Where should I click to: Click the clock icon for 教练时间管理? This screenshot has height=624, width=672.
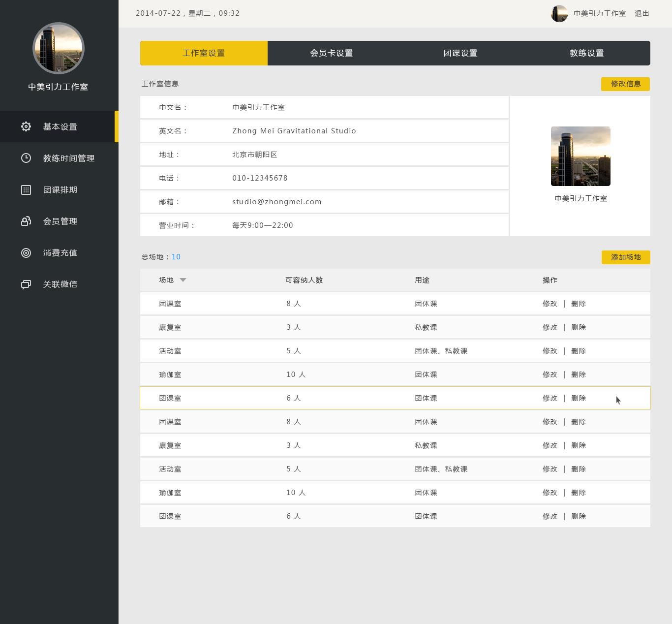coord(26,158)
